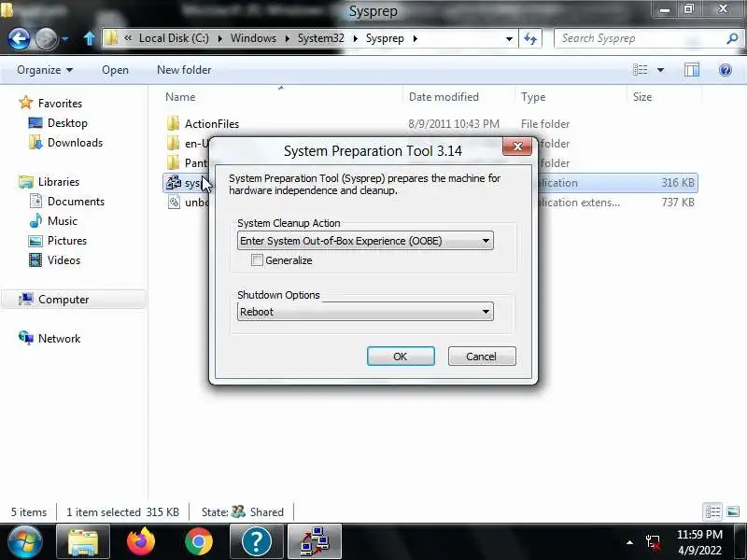Sort files by Size column header
The width and height of the screenshot is (747, 560).
click(641, 97)
